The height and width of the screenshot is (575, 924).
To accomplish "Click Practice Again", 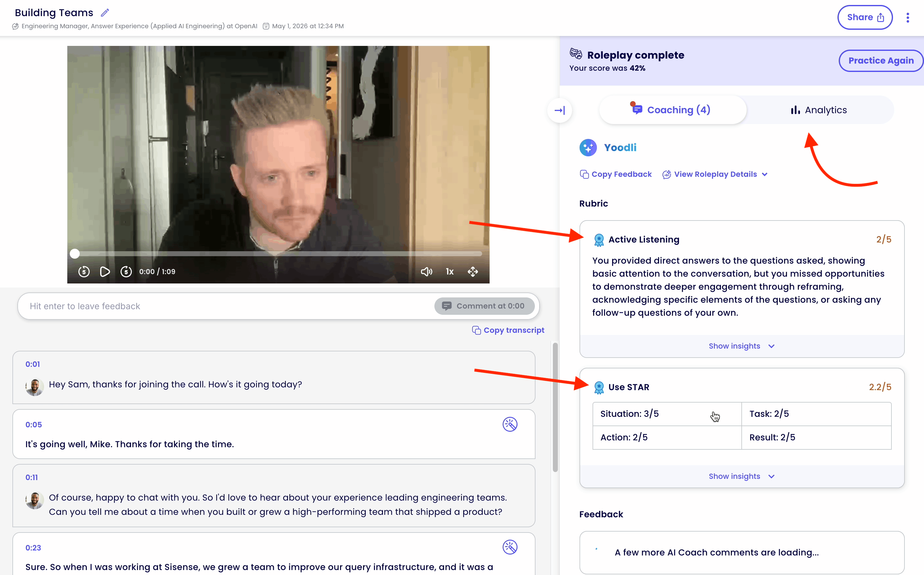I will (881, 60).
